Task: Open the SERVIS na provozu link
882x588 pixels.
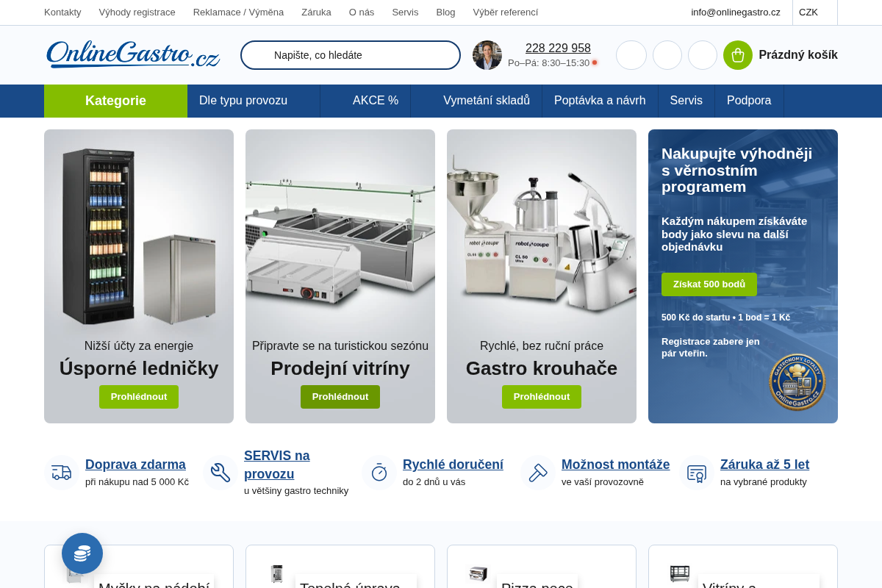Action: pyautogui.click(x=277, y=465)
